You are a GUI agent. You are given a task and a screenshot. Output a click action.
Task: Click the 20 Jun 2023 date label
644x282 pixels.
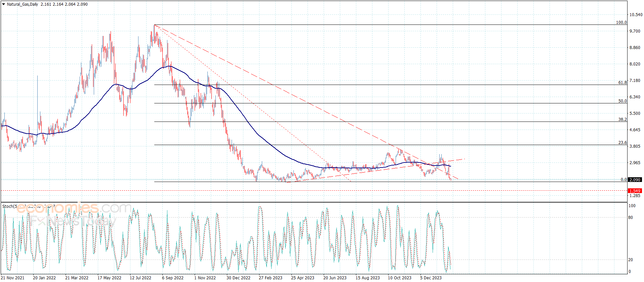tap(335, 278)
